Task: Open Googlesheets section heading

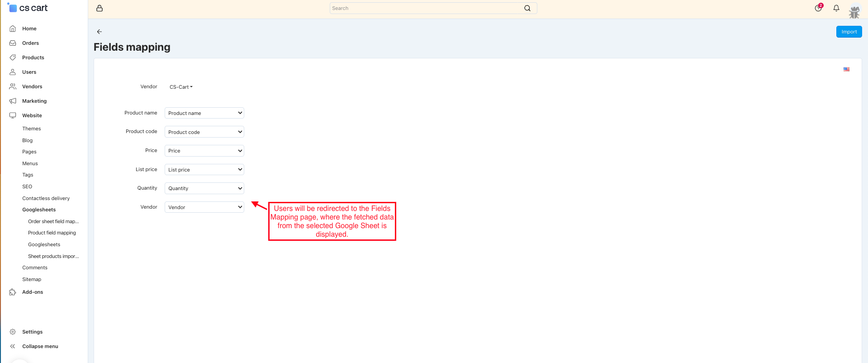Action: [39, 210]
